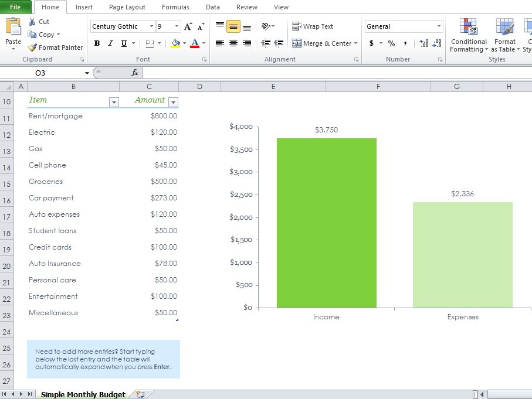Go to first sheet navigation arrow
Screen dimensions: 532x399
tap(5, 394)
